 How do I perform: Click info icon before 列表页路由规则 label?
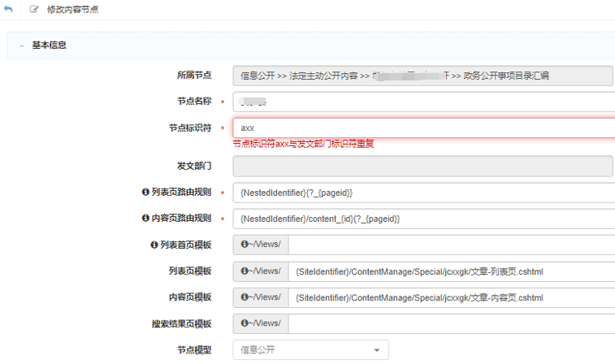[x=145, y=193]
